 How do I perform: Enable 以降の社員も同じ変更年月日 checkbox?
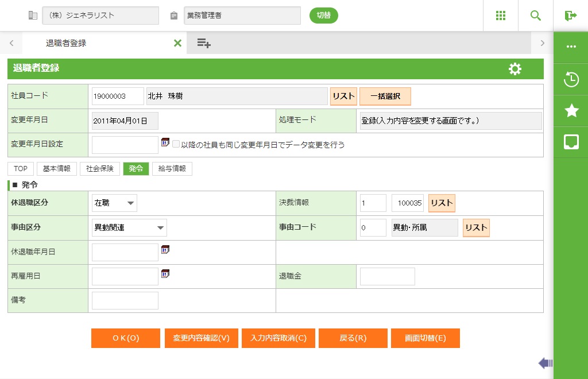pyautogui.click(x=176, y=145)
